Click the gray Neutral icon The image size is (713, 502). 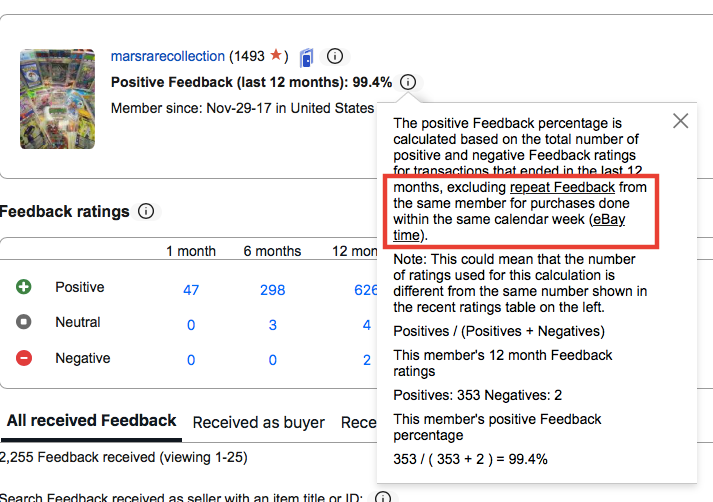click(x=24, y=322)
